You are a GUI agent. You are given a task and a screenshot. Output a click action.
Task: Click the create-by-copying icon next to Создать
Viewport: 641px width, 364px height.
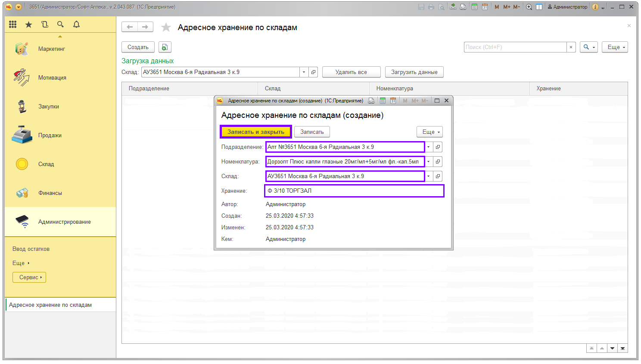(165, 47)
